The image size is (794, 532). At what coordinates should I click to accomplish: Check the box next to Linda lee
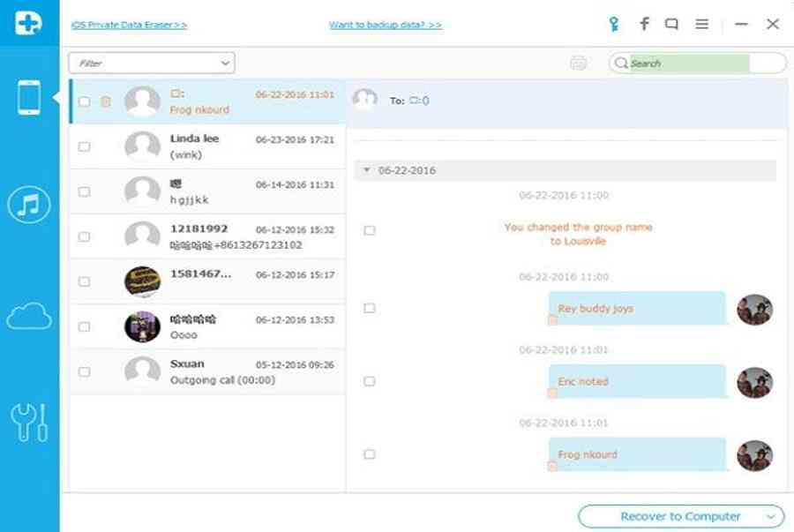click(x=84, y=146)
